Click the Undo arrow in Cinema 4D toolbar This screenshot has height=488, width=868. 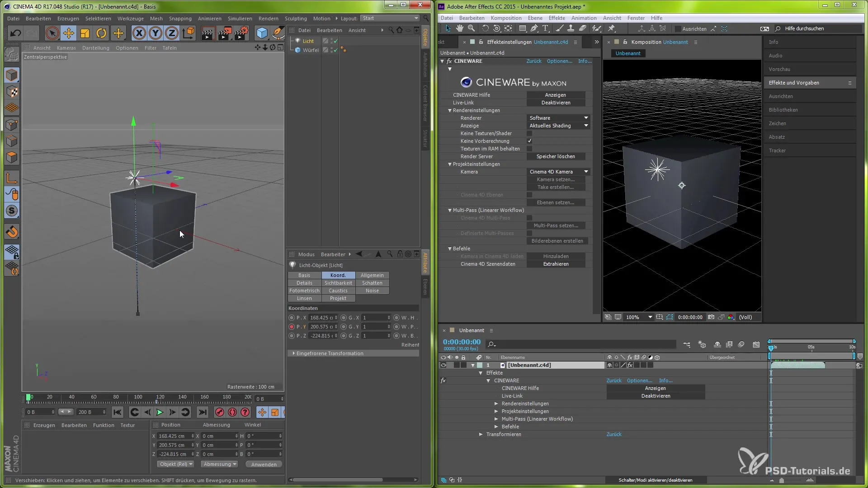tap(16, 33)
